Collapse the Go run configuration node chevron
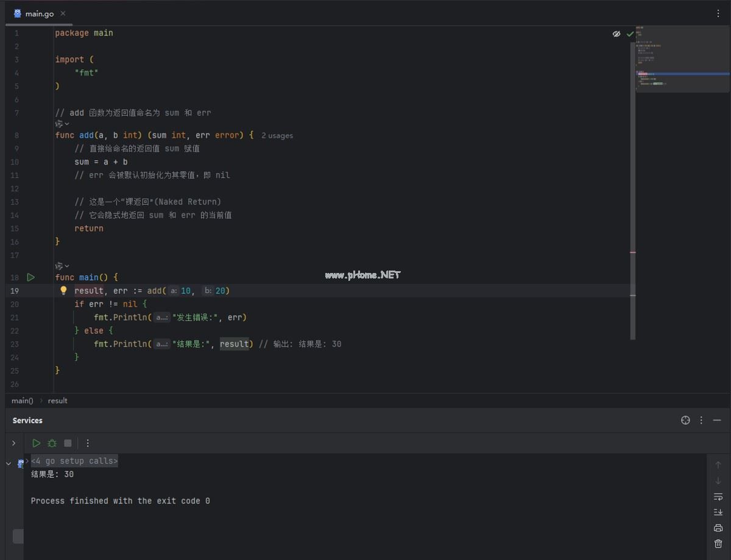The height and width of the screenshot is (560, 731). coord(9,464)
